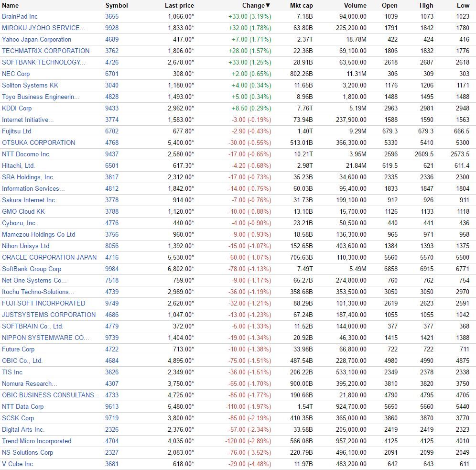Sort by High column header

(x=426, y=5)
